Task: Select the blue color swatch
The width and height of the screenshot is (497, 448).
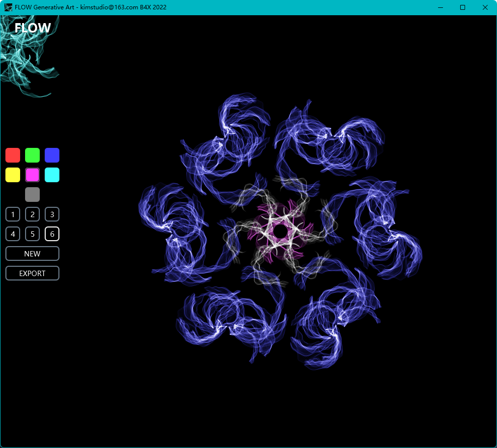Action: coord(52,155)
